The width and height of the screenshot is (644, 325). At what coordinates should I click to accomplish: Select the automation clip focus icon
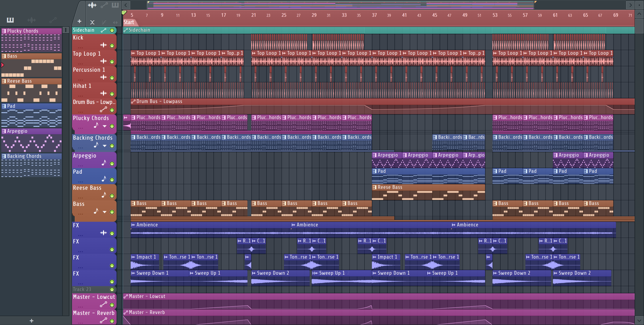(x=104, y=5)
